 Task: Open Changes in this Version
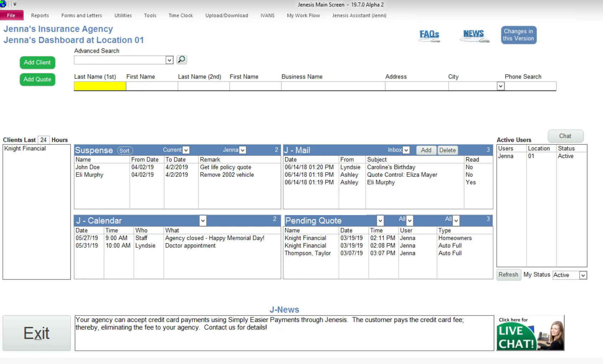tap(518, 35)
